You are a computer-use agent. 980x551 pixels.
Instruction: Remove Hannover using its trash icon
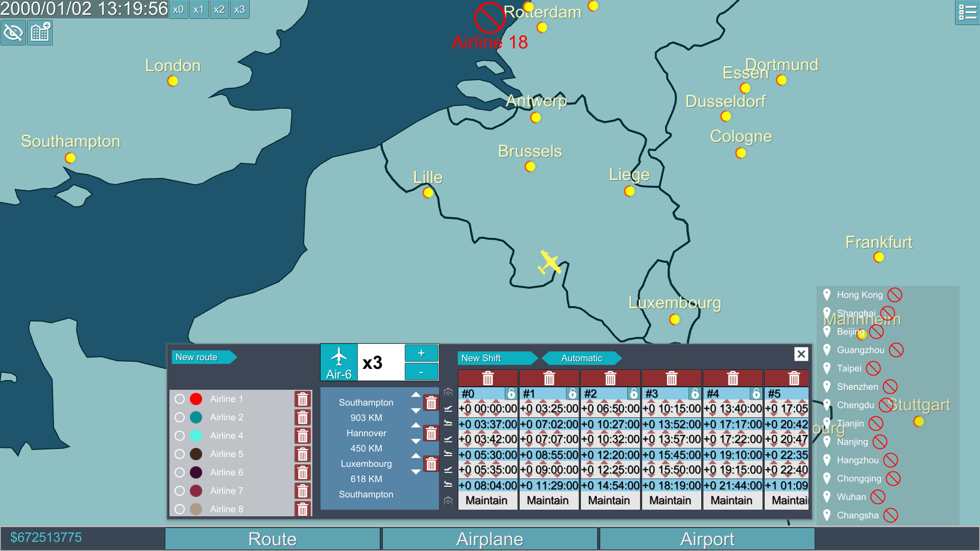[431, 433]
